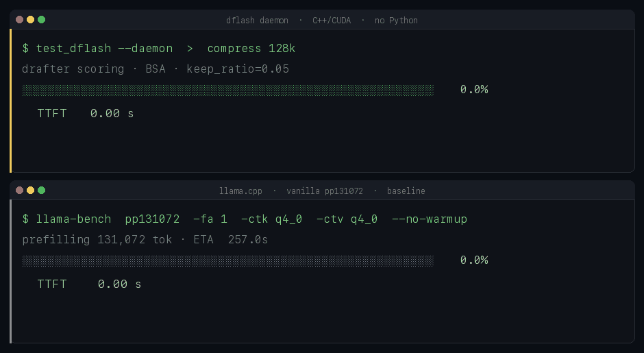644x353 pixels.
Task: Click red close dot in dflash daemon window
Action: click(19, 19)
